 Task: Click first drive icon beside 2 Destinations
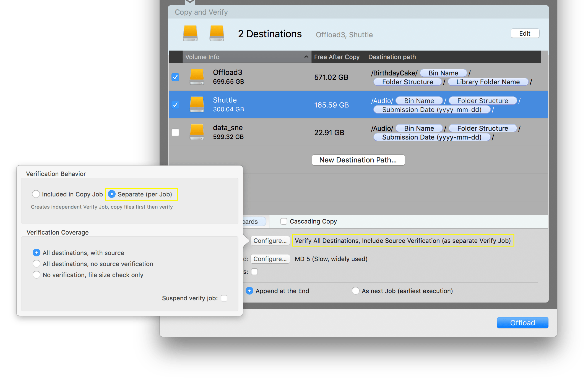pos(190,33)
